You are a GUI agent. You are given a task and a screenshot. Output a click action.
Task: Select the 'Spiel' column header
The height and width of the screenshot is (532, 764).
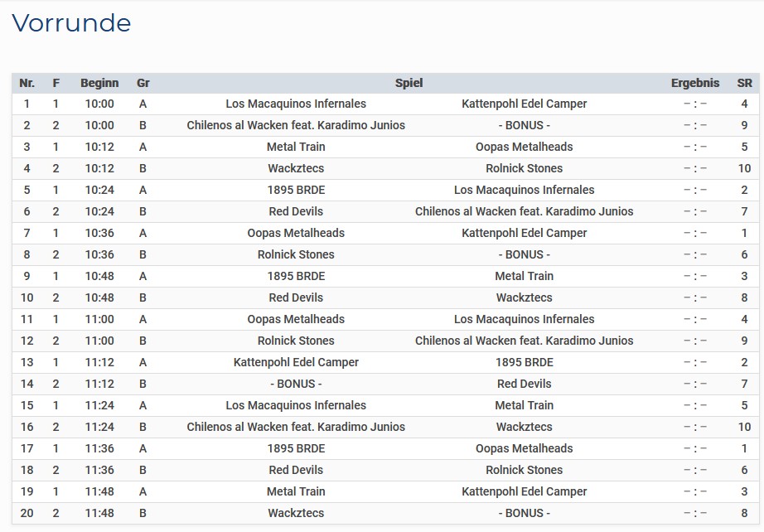pyautogui.click(x=409, y=83)
